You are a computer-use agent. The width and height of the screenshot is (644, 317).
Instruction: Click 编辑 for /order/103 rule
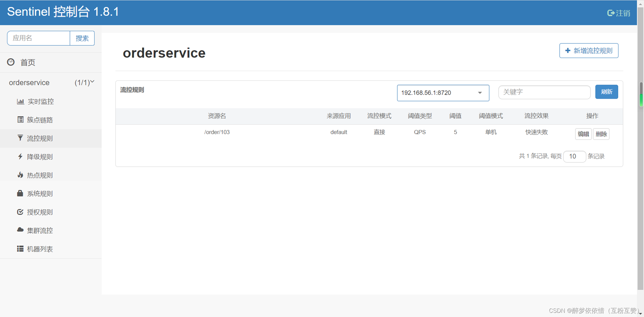583,134
